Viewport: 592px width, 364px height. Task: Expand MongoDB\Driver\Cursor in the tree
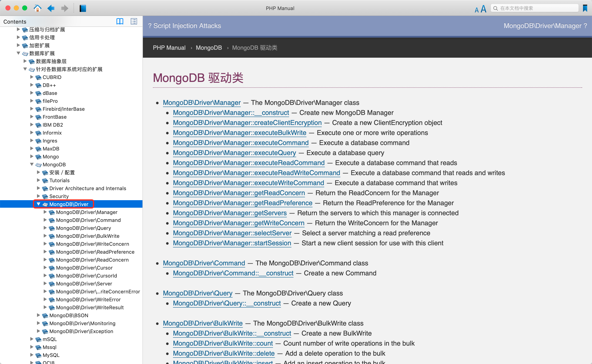45,267
